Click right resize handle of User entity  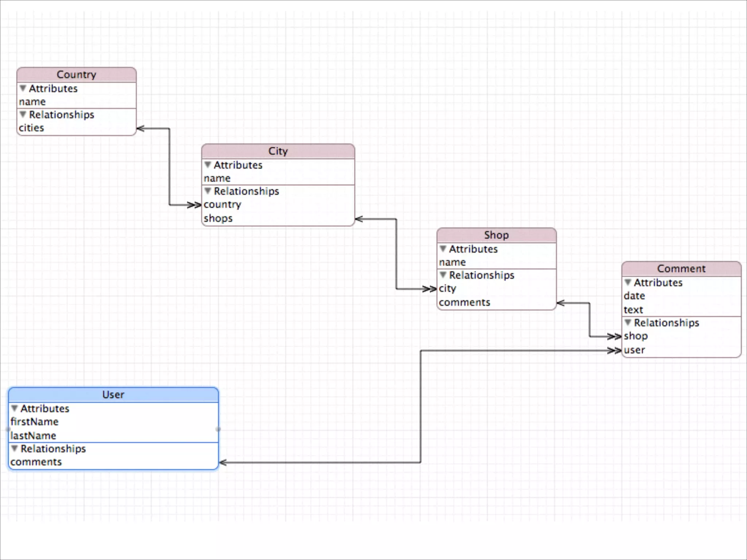point(218,429)
